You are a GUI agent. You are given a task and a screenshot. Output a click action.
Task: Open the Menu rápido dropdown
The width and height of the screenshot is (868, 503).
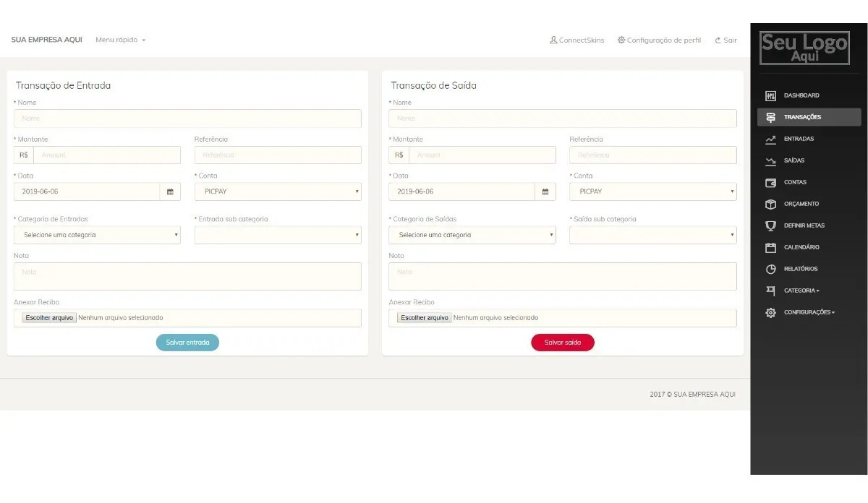tap(121, 40)
